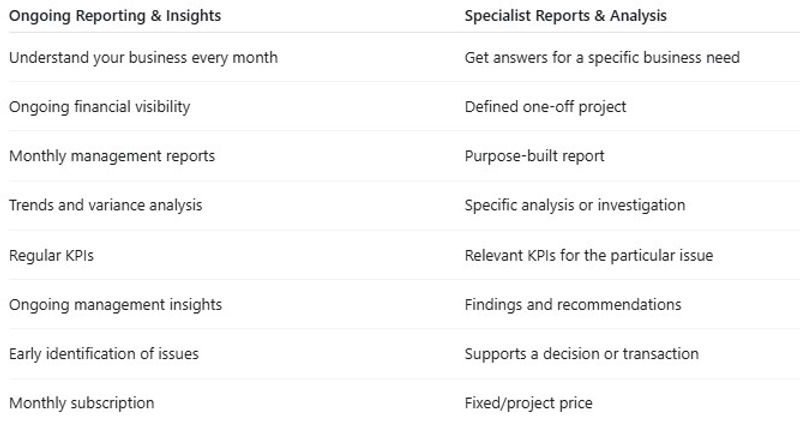Select Understand your business every month text
800x424 pixels.
(x=143, y=58)
